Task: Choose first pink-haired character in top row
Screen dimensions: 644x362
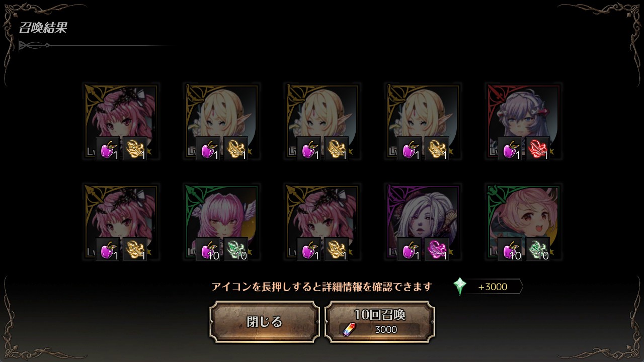Action: point(121,122)
